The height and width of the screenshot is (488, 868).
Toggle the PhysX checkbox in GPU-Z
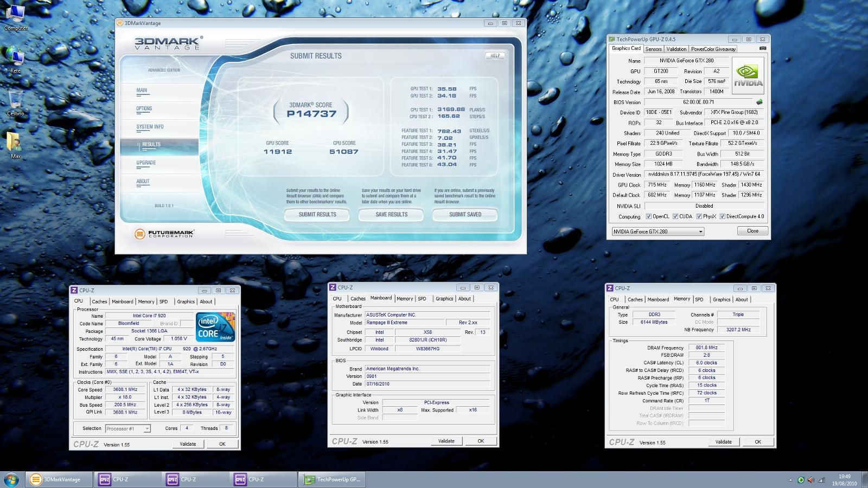[699, 216]
